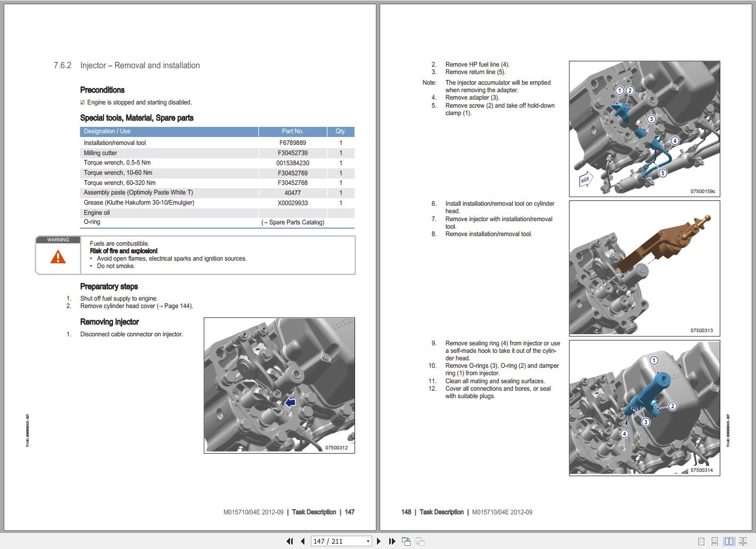Select the Part No. table column header

pyautogui.click(x=293, y=131)
